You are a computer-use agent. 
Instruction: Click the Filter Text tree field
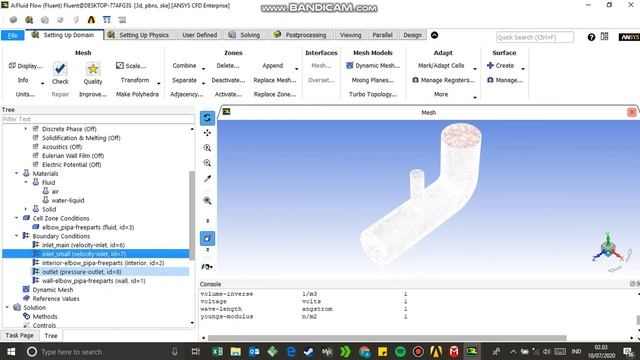click(x=98, y=119)
